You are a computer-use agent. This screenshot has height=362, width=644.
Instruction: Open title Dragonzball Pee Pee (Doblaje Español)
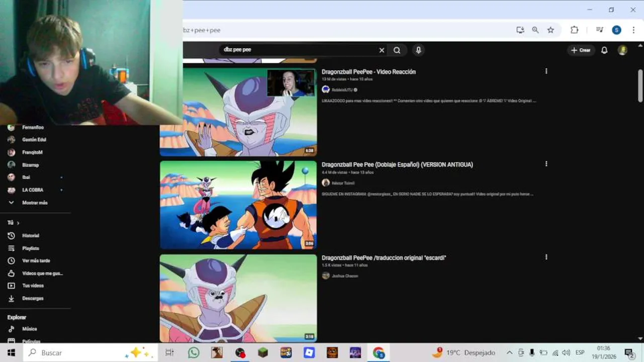pos(397,164)
